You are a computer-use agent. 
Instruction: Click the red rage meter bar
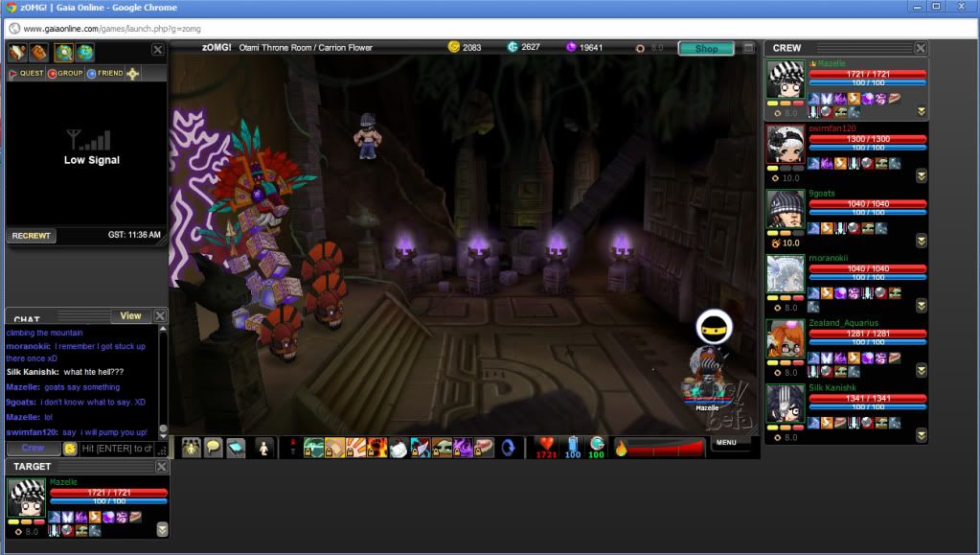(665, 448)
